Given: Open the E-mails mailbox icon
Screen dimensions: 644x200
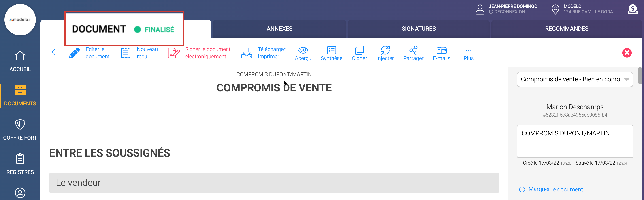Looking at the screenshot, I should (441, 50).
